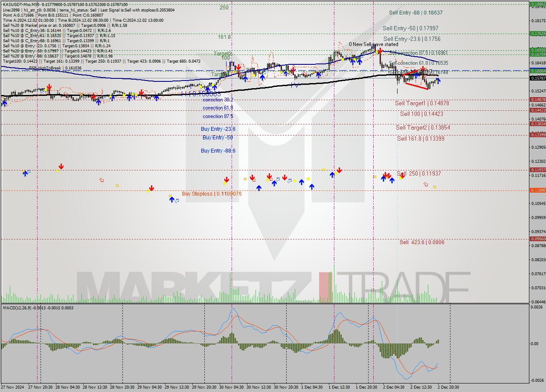This screenshot has width=546, height=392.
Task: Select the blue 'correction 61.8' label
Action: pos(218,108)
